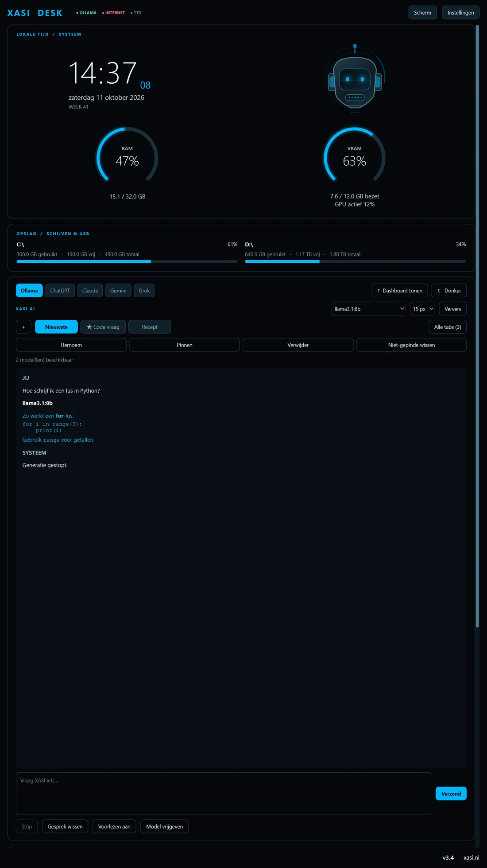
Task: Expand the Alle tabs (3) list
Action: pyautogui.click(x=448, y=327)
